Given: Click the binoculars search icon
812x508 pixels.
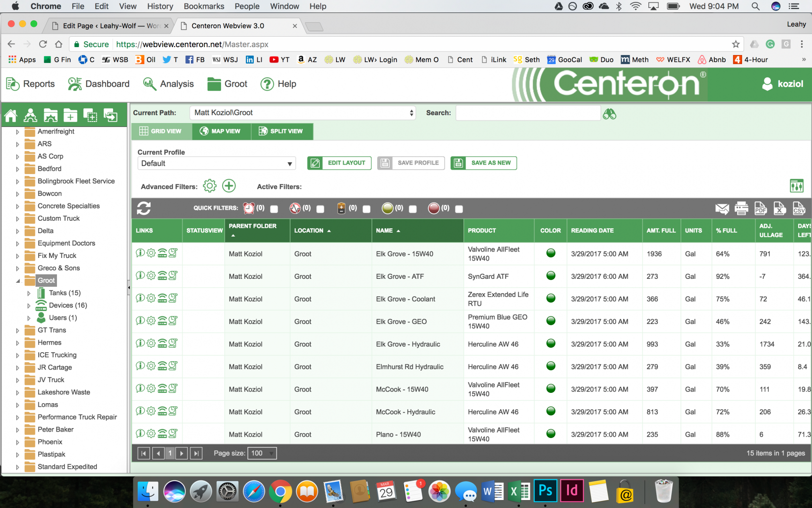Looking at the screenshot, I should [609, 114].
